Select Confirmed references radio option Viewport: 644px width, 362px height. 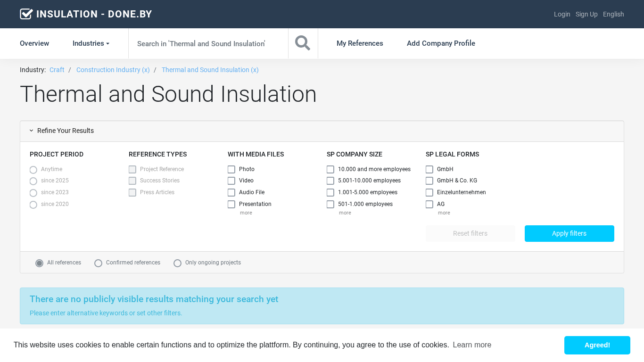pos(99,263)
